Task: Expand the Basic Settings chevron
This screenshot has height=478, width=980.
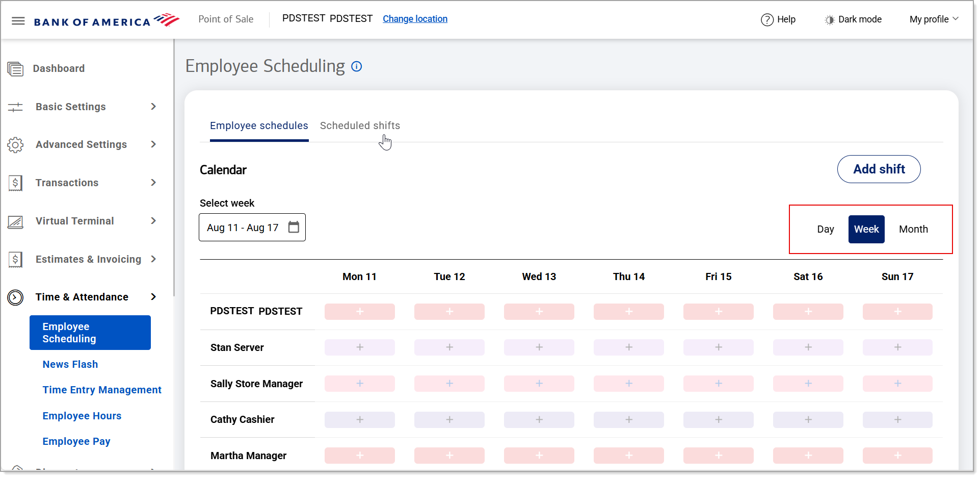Action: coord(153,106)
